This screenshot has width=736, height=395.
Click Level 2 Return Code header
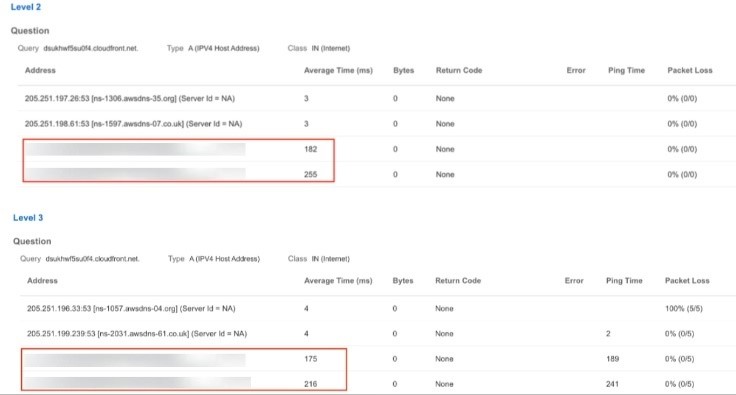pyautogui.click(x=459, y=70)
